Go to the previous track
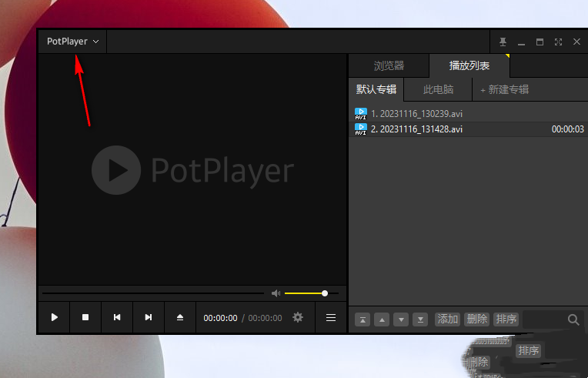Image resolution: width=588 pixels, height=378 pixels. (117, 317)
